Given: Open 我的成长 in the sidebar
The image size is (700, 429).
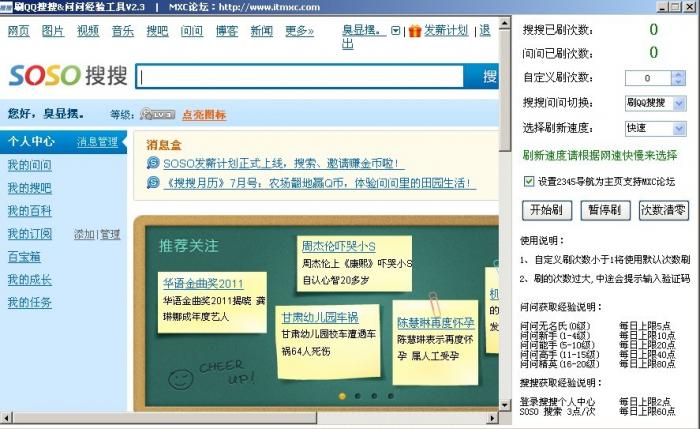Looking at the screenshot, I should point(29,280).
